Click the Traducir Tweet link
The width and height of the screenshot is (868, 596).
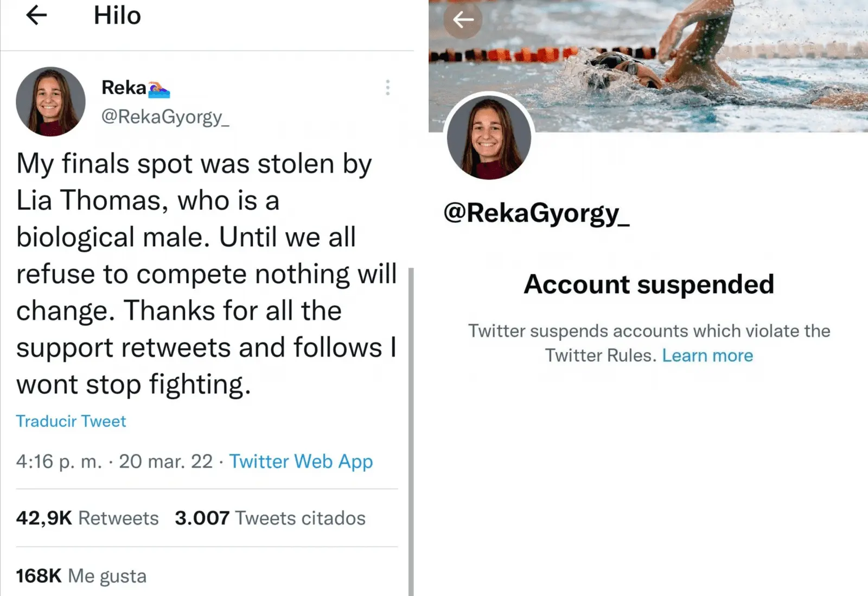[x=71, y=421]
